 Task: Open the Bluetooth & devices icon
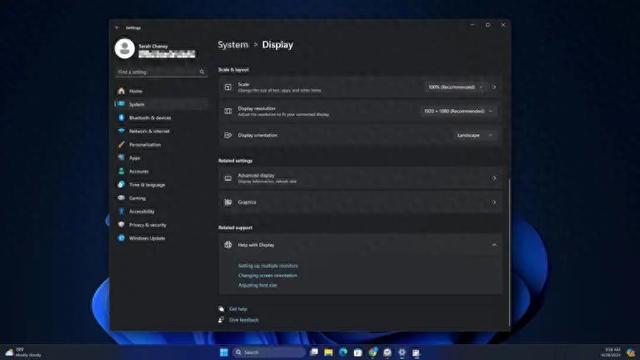(x=121, y=118)
